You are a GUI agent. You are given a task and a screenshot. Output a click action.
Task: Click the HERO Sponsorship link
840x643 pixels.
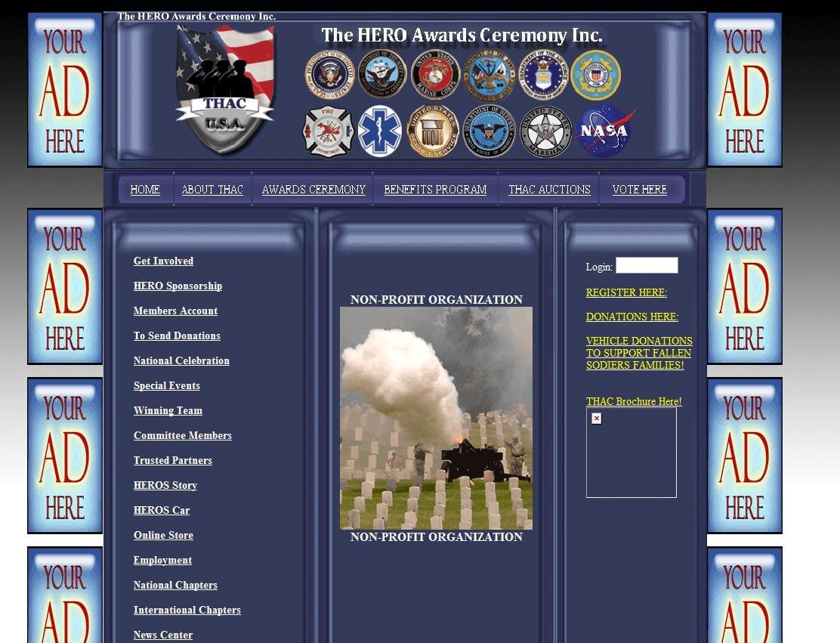[178, 286]
